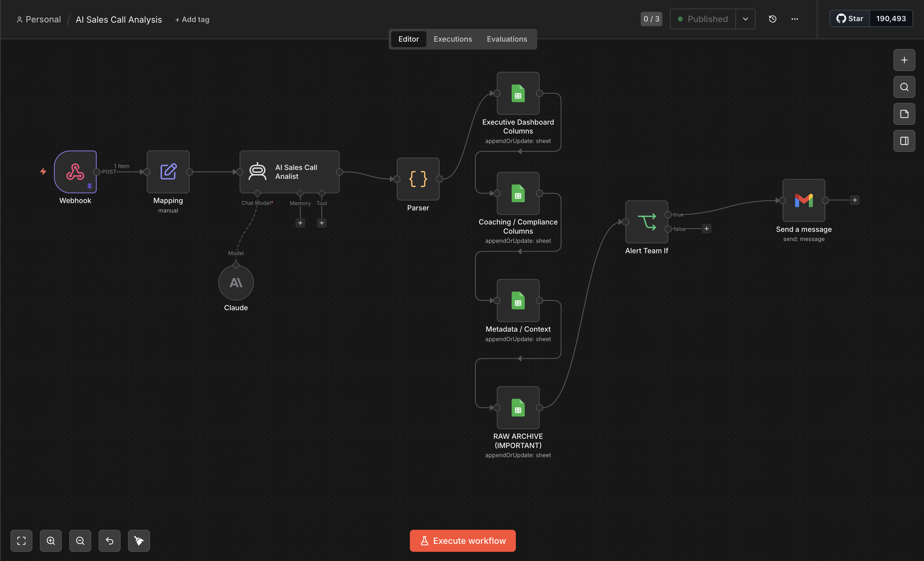
Task: Switch to the Executions tab
Action: [453, 39]
